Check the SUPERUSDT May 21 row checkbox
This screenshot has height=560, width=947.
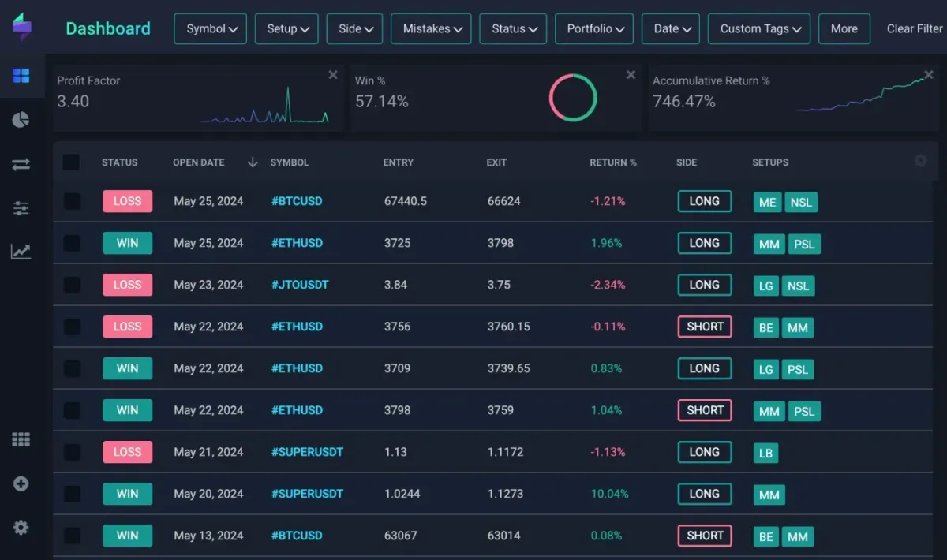72,452
